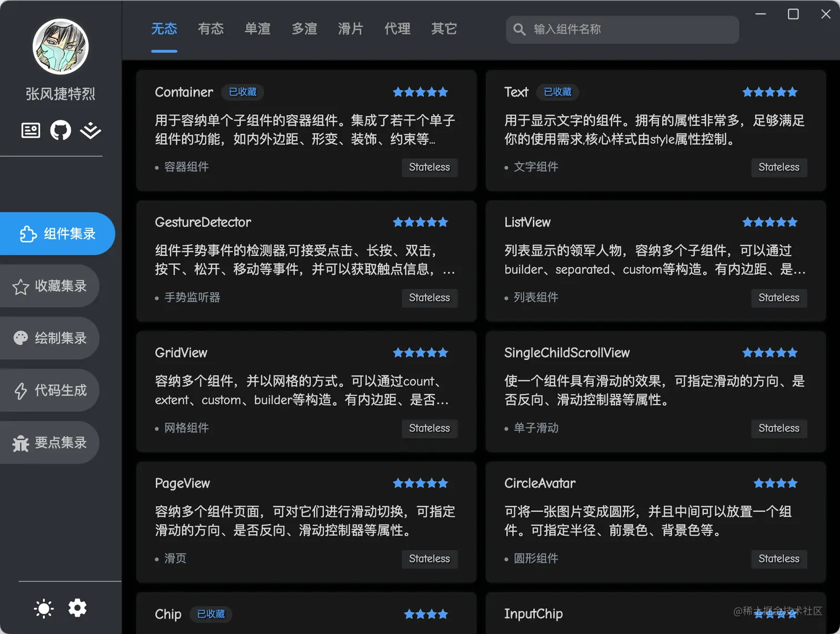The width and height of the screenshot is (840, 634).
Task: Open the GridView card title
Action: point(181,353)
